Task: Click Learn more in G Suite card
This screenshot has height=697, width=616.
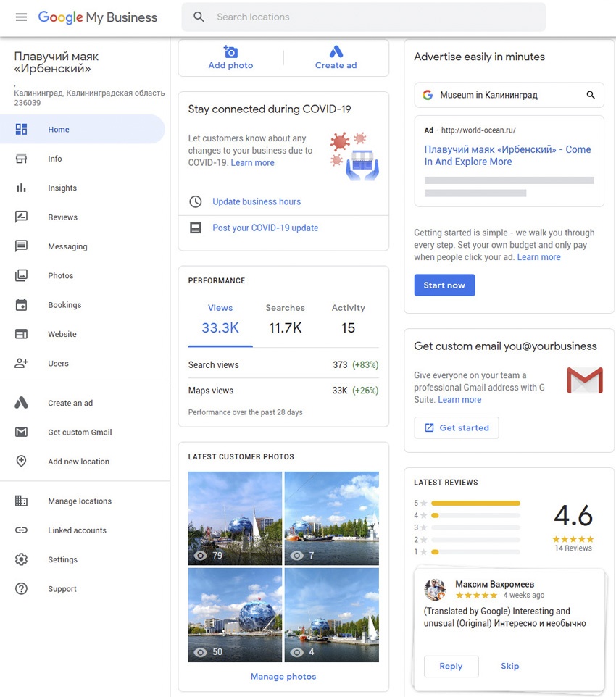Action: pyautogui.click(x=459, y=400)
